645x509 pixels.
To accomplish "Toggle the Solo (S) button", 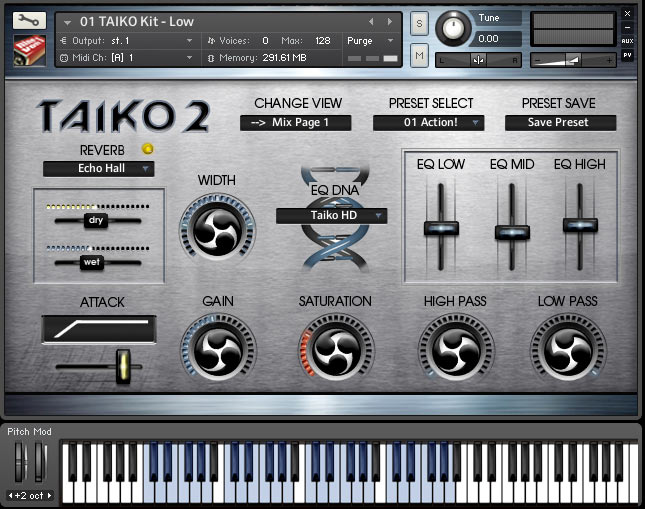I will coord(419,23).
